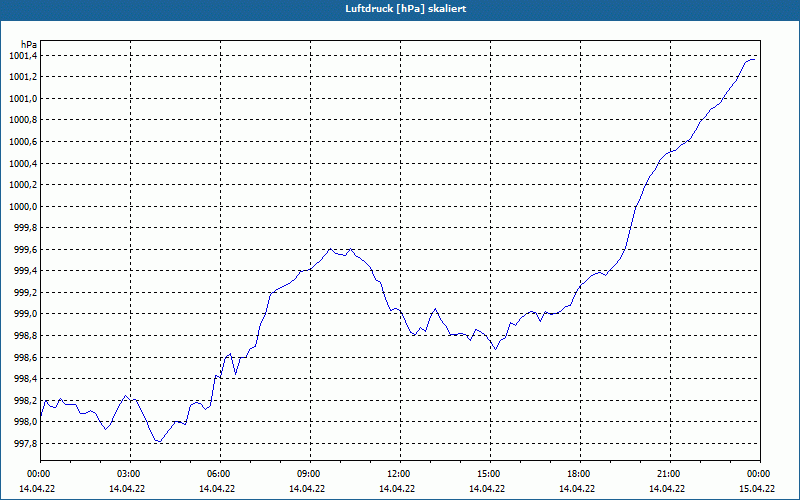Click the y-axis value 999,8
This screenshot has width=800, height=500.
[x=25, y=228]
